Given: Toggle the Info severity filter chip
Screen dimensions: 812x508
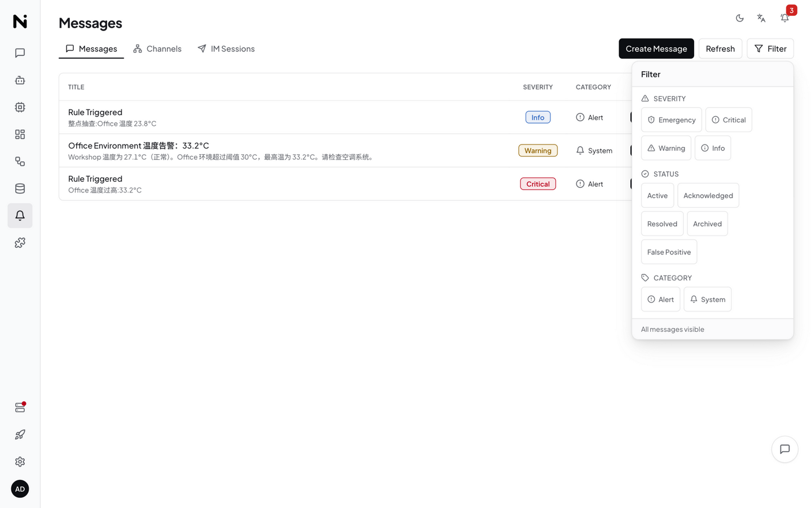Looking at the screenshot, I should point(713,148).
